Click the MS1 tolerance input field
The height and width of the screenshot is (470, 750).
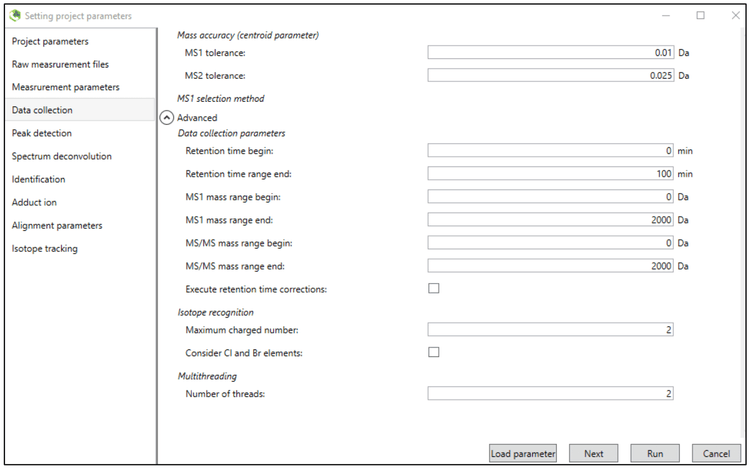coord(550,52)
